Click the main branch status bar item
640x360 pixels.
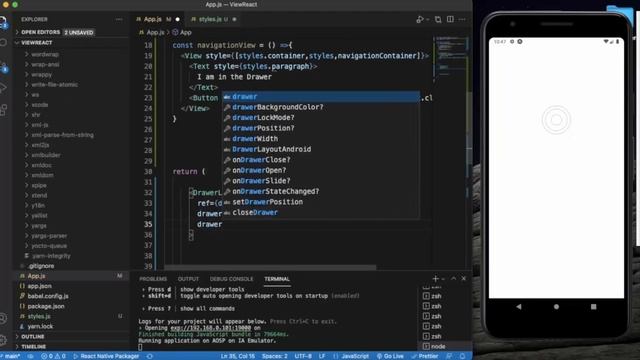(x=11, y=356)
